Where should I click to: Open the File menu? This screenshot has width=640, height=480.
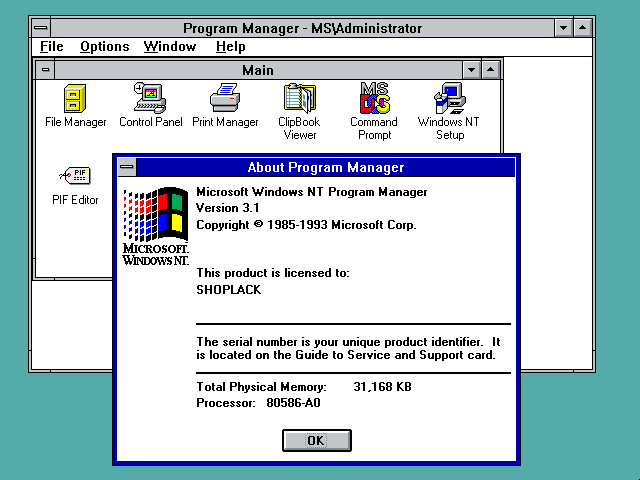pyautogui.click(x=51, y=47)
